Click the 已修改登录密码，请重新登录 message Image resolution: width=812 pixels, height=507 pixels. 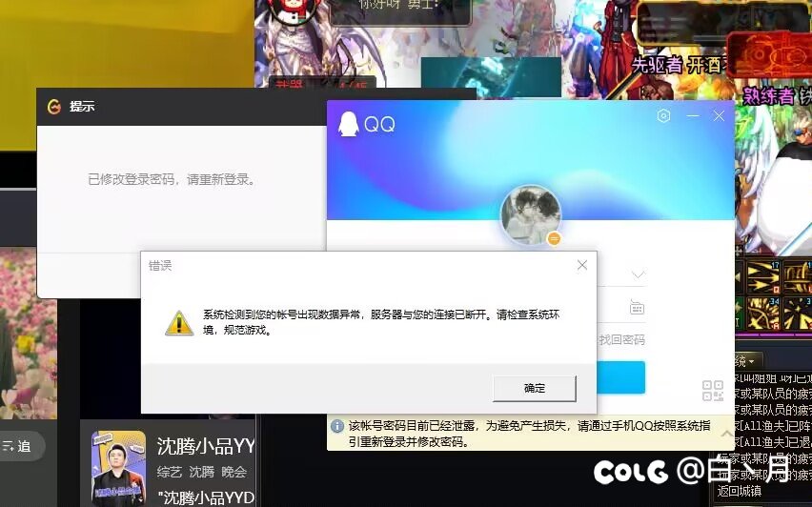point(172,180)
